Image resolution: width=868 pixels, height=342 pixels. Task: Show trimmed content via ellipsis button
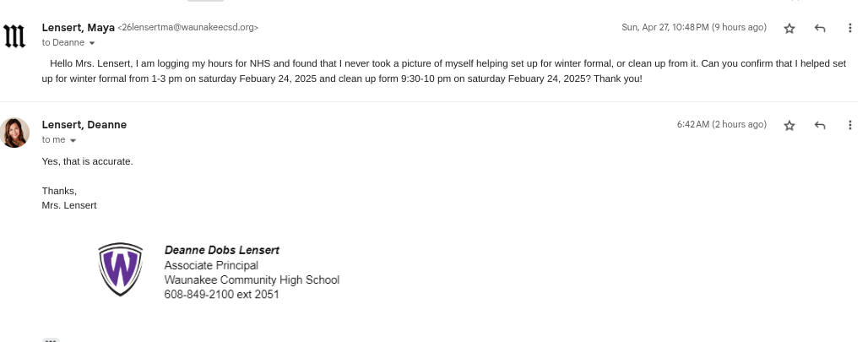[52, 339]
